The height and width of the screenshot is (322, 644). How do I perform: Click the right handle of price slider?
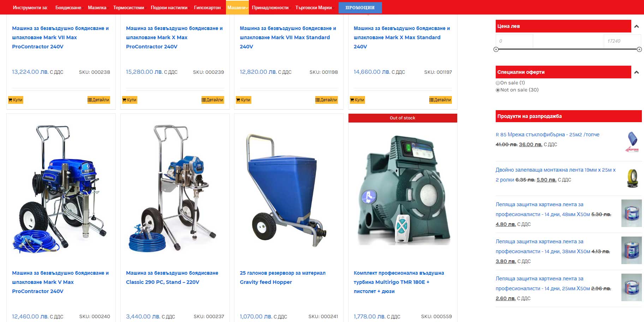[639, 49]
